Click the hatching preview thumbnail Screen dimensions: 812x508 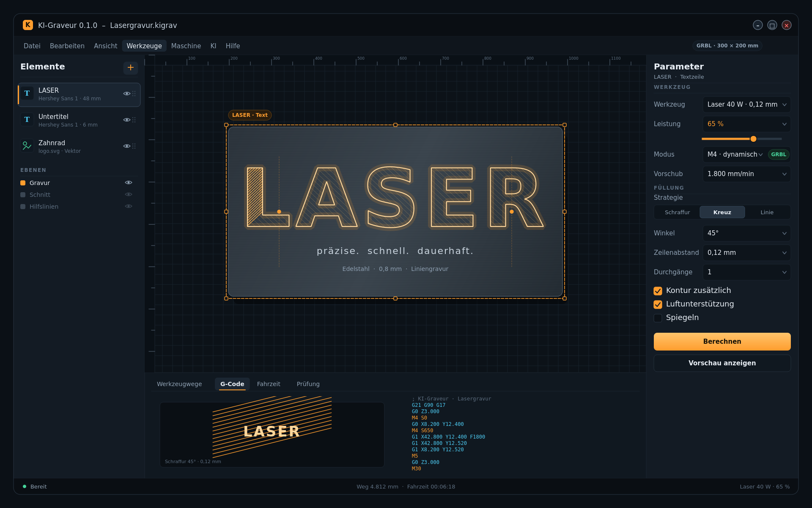coord(272,435)
